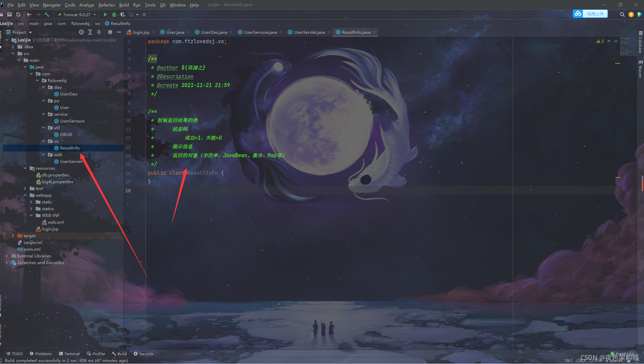The image size is (644, 364).
Task: Click the editor vertical scrollbar thumb
Action: tap(642, 183)
